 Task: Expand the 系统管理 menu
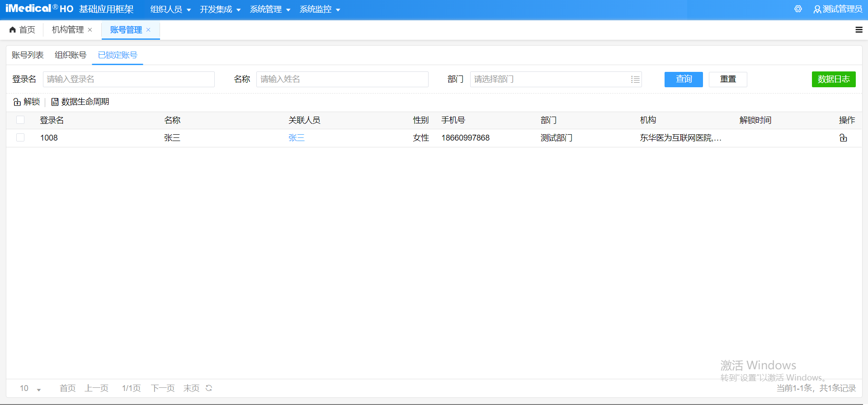click(x=270, y=9)
